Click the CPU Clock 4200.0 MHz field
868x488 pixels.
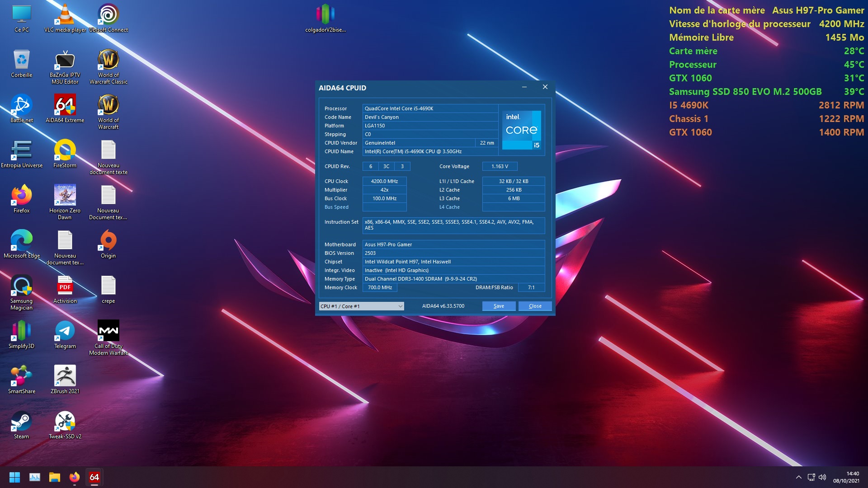coord(384,181)
